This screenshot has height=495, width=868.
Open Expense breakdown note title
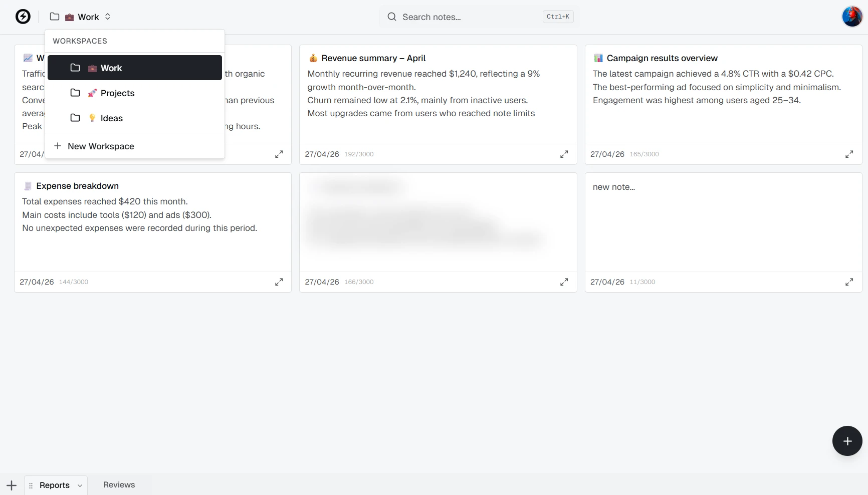[x=78, y=186]
